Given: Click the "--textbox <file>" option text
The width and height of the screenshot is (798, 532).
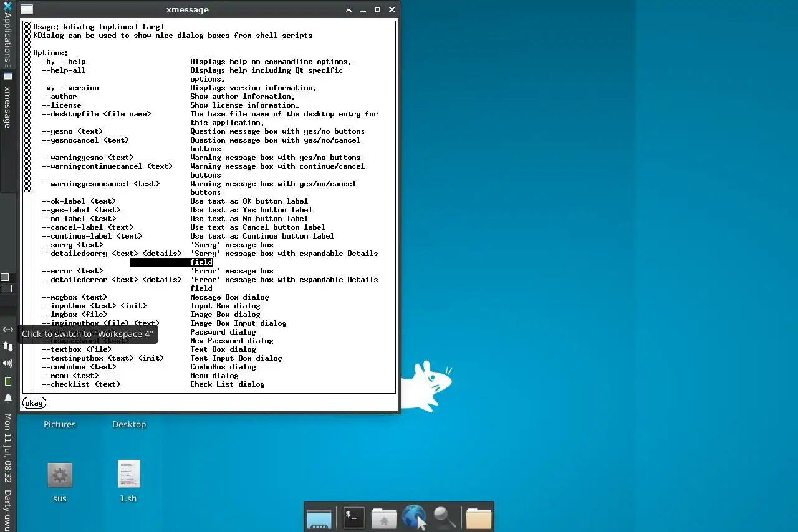Looking at the screenshot, I should 77,349.
